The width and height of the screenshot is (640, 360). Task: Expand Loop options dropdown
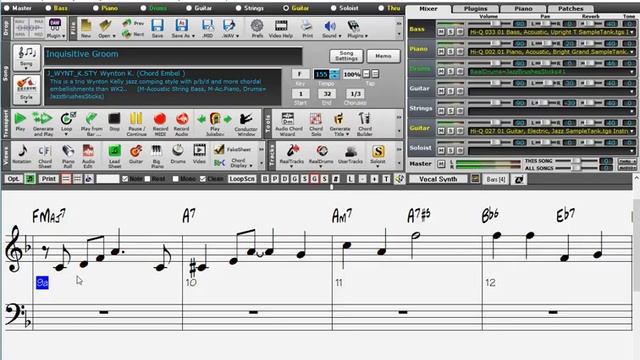[66, 134]
